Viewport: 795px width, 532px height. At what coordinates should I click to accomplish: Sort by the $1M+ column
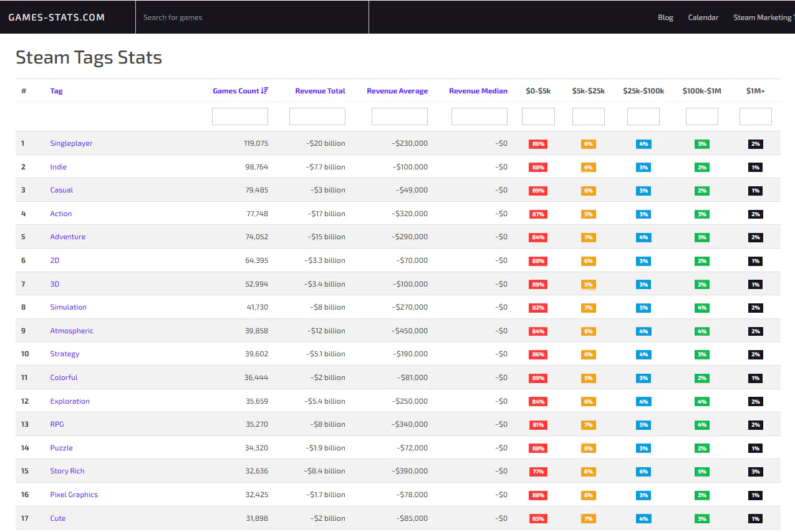click(756, 91)
